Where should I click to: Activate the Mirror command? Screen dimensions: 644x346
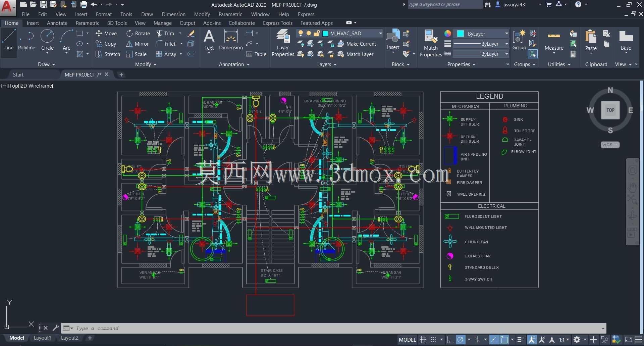tap(137, 44)
